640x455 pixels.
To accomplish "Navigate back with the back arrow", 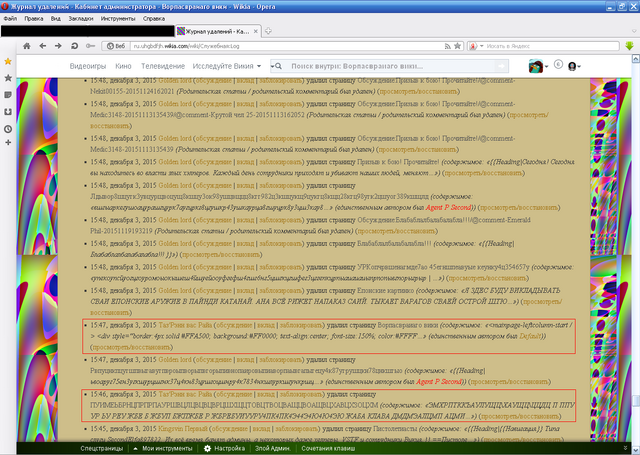I will click(x=42, y=46).
